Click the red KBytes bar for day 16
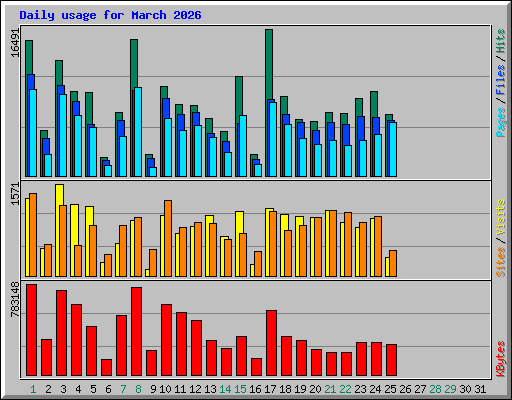 coord(256,367)
